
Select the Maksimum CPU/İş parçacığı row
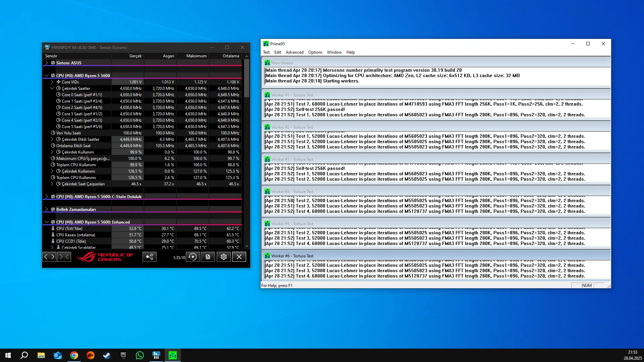(x=142, y=158)
